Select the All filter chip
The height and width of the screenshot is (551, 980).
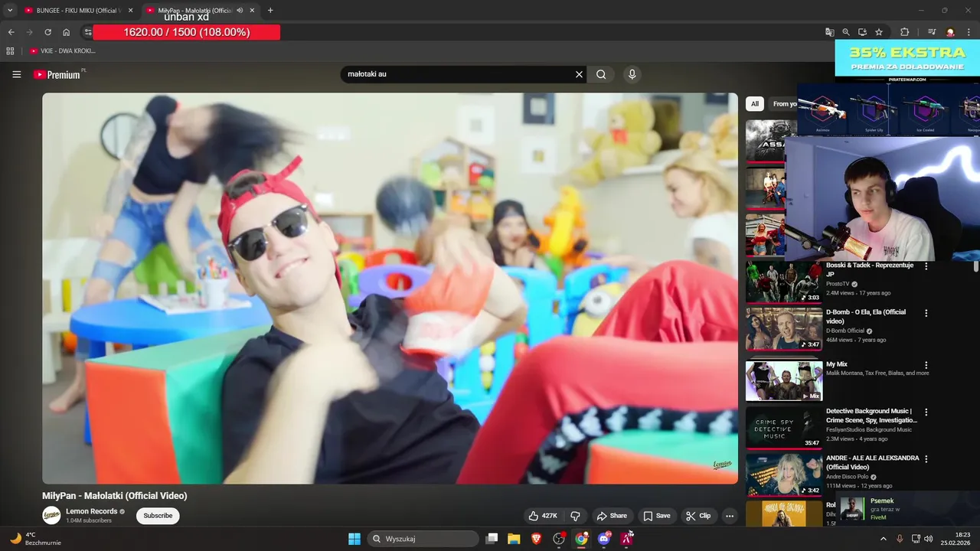(755, 104)
